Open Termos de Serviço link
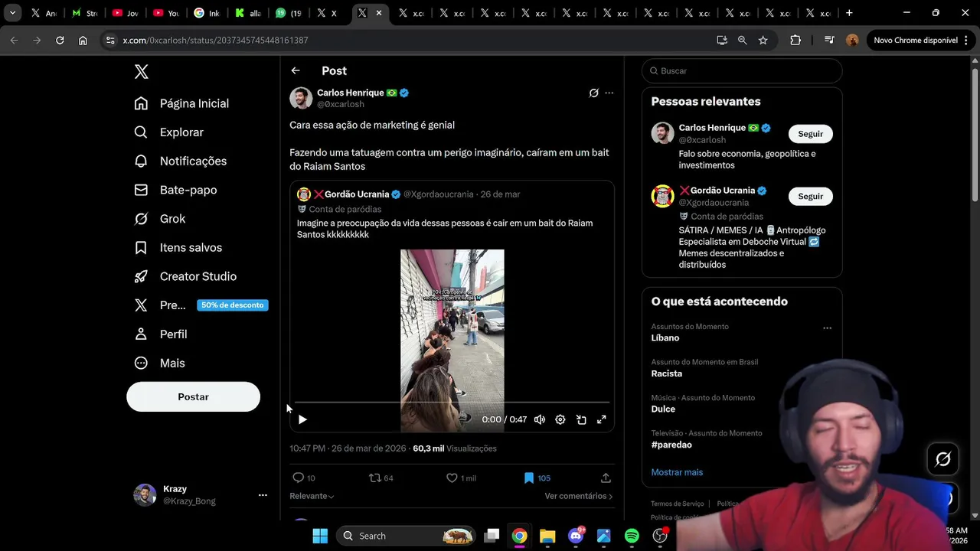 [677, 504]
